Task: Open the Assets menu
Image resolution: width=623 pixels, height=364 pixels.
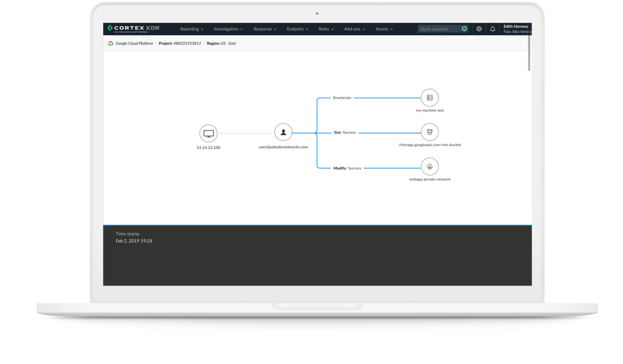Action: [384, 29]
